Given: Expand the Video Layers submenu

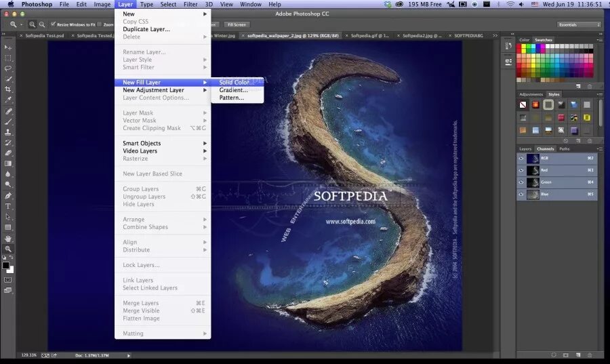Looking at the screenshot, I should click(163, 151).
